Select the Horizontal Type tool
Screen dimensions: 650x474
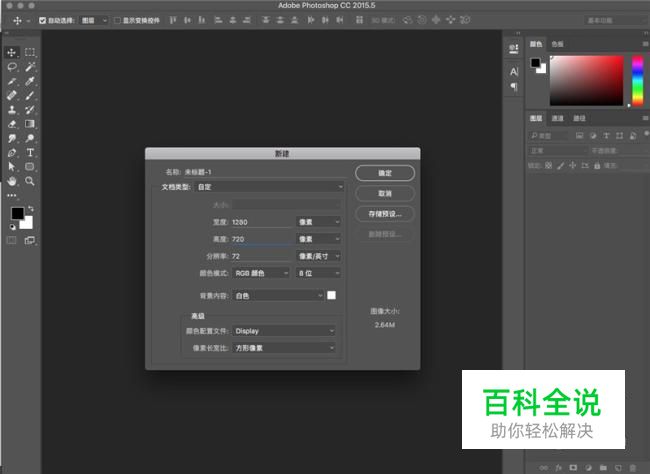[30, 153]
